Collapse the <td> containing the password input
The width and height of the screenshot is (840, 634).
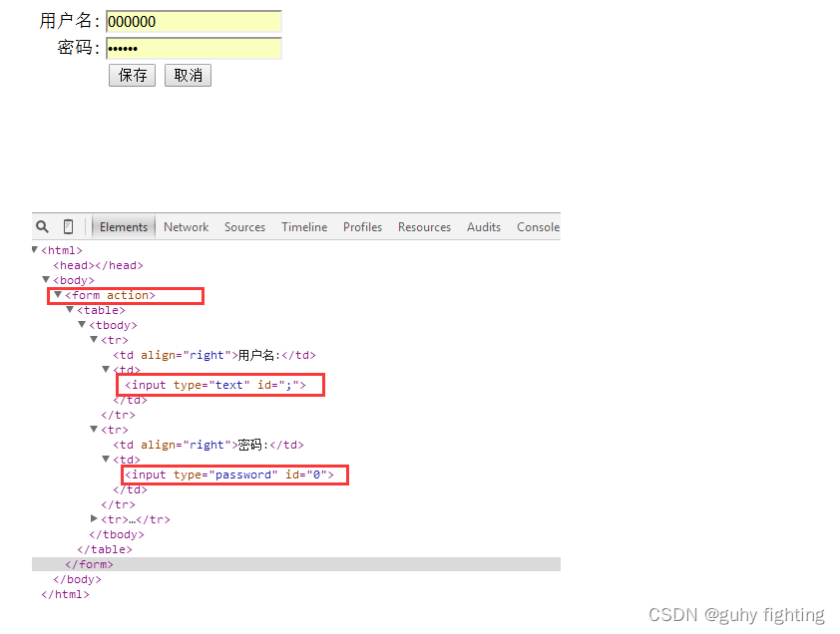pos(106,459)
